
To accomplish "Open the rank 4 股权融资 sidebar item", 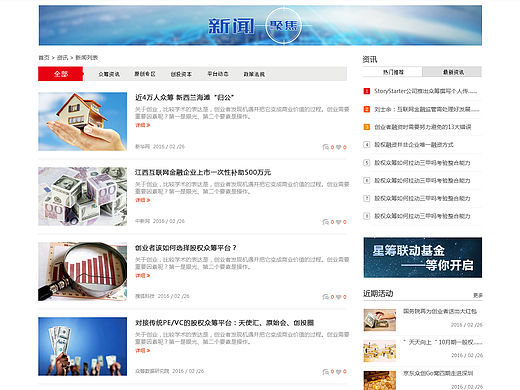I will point(414,145).
